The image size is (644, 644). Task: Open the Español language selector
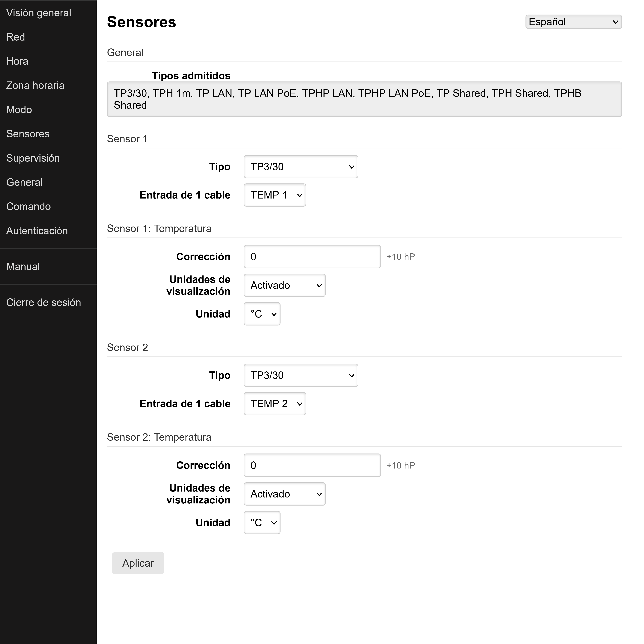(573, 22)
